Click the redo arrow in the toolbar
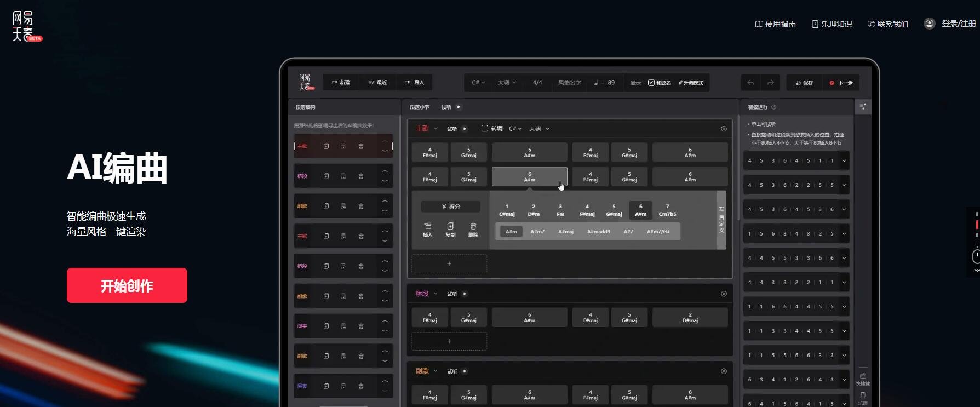 (770, 83)
